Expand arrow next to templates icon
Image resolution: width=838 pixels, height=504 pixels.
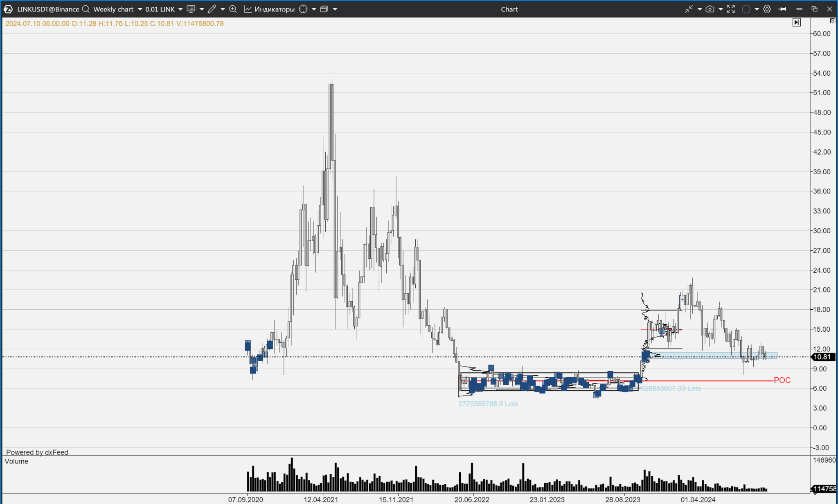pyautogui.click(x=202, y=9)
